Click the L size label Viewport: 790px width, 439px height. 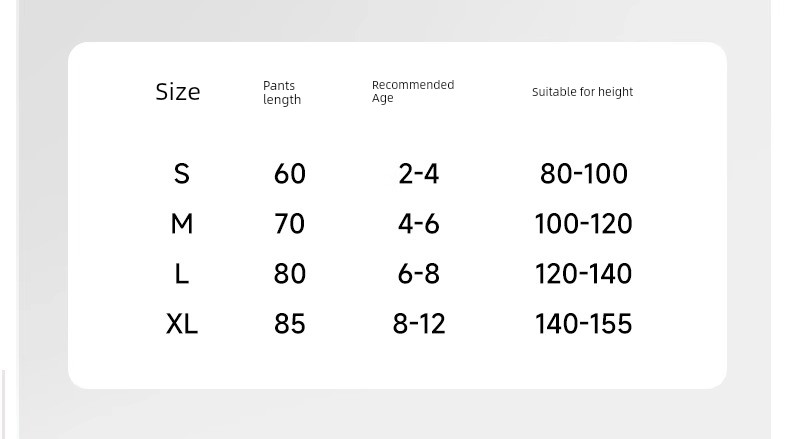182,274
